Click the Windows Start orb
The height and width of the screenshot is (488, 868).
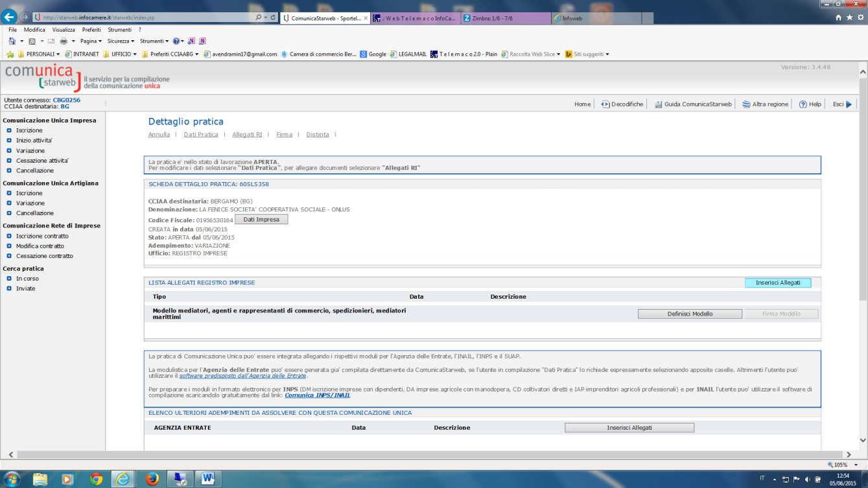coord(12,479)
